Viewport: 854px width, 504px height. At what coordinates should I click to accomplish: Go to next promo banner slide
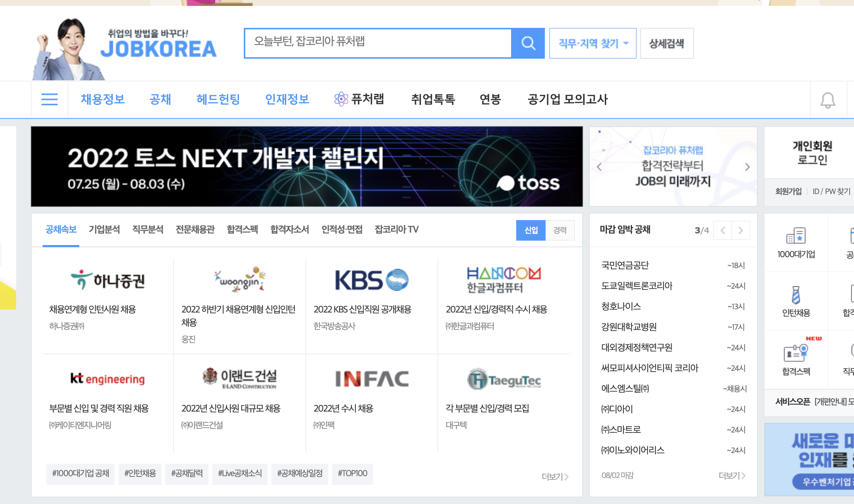pyautogui.click(x=747, y=167)
